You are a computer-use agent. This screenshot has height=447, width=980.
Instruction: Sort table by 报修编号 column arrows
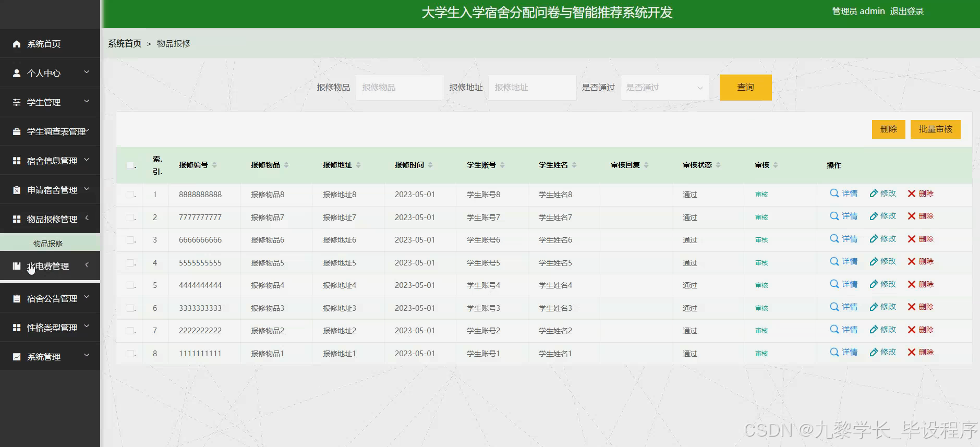(214, 165)
